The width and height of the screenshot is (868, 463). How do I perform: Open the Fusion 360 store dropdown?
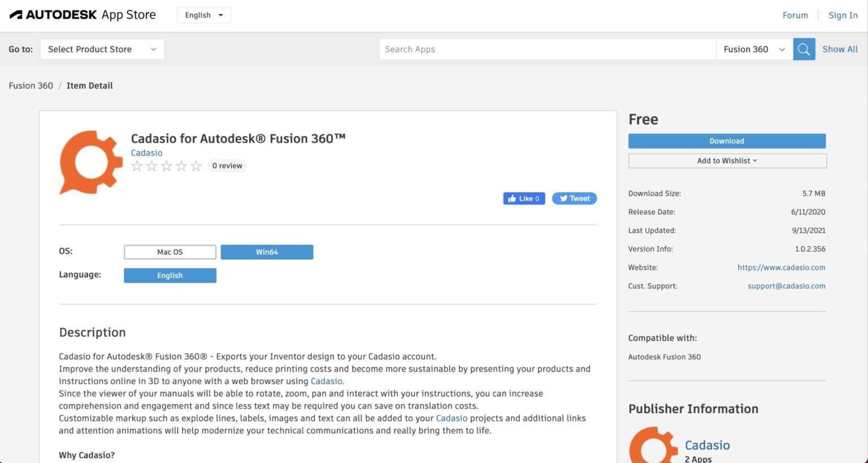pos(754,49)
